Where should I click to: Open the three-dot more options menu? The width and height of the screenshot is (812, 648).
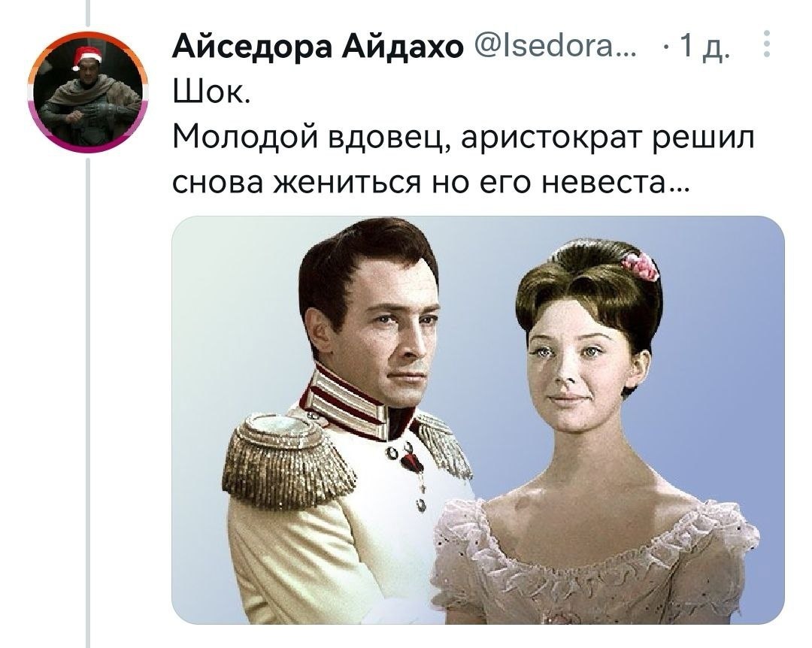pos(767,44)
